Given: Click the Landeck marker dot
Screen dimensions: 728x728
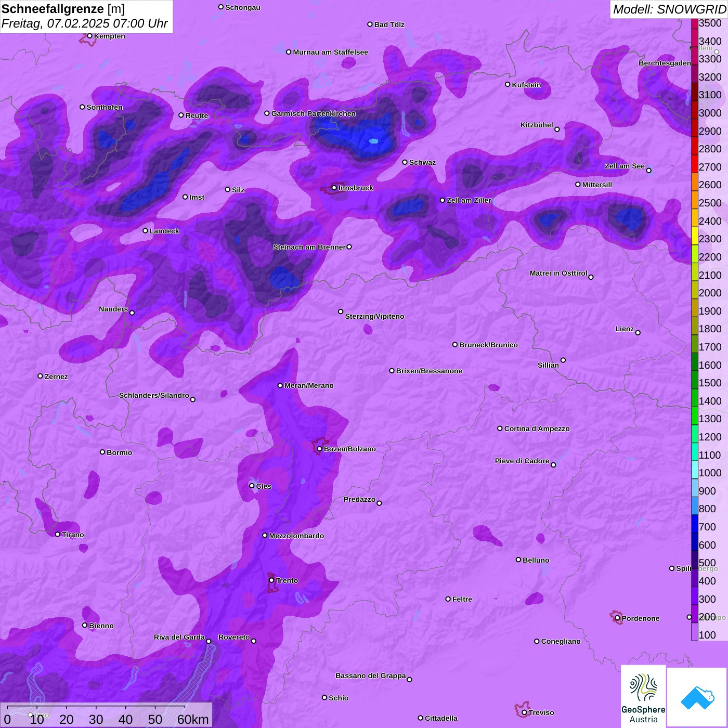Looking at the screenshot, I should [x=146, y=231].
